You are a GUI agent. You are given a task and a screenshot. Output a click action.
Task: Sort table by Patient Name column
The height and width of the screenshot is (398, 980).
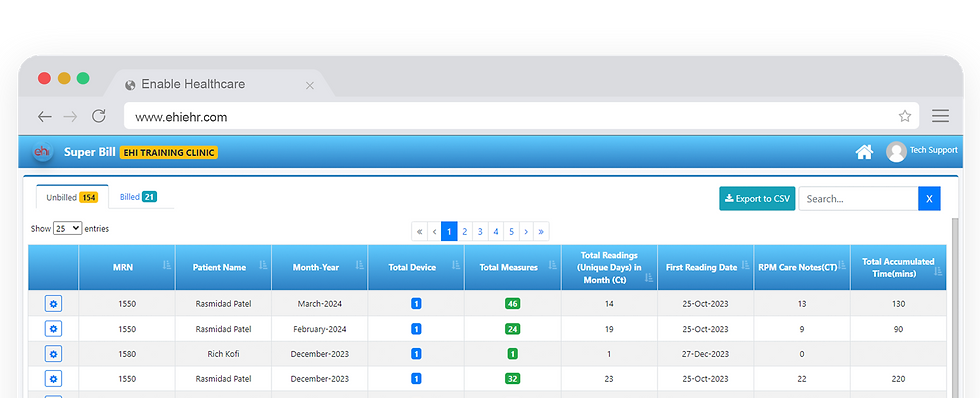tap(223, 267)
